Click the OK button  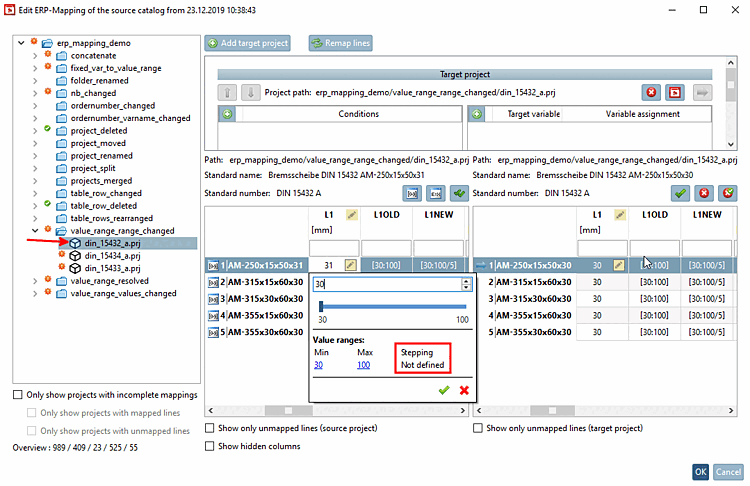[x=700, y=472]
